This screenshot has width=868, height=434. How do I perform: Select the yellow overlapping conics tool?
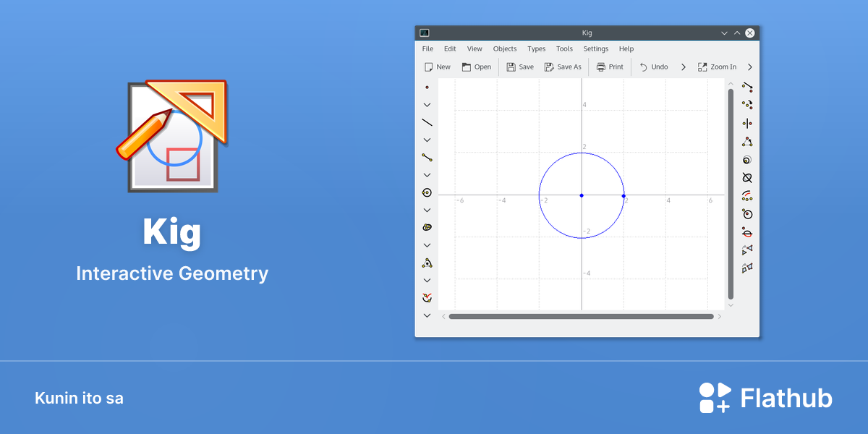coord(427,227)
